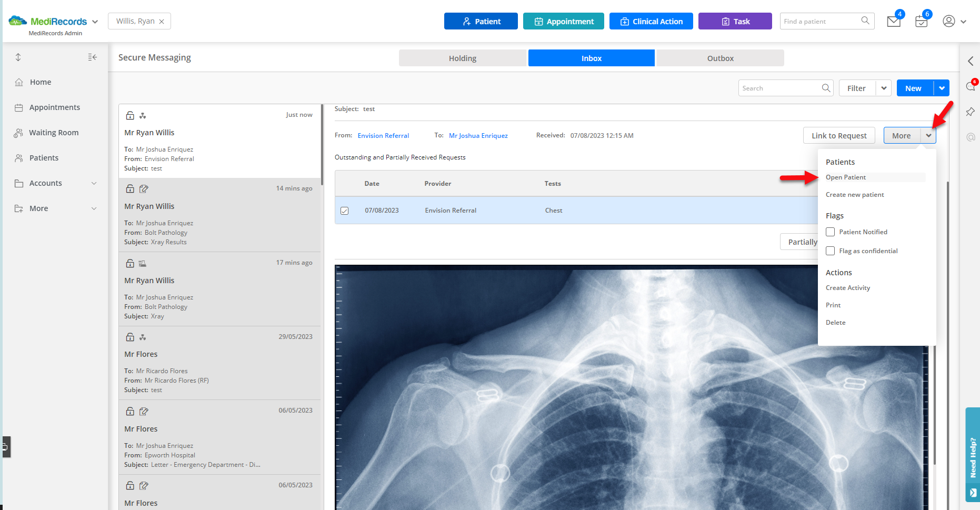Expand the MediRecords practice dropdown arrow
The height and width of the screenshot is (510, 980).
(x=95, y=22)
